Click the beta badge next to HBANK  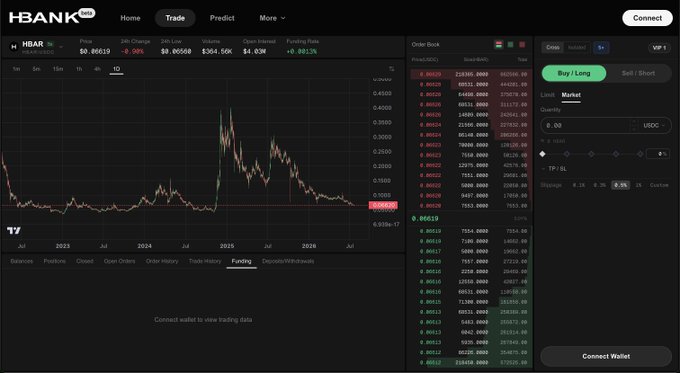click(x=87, y=13)
